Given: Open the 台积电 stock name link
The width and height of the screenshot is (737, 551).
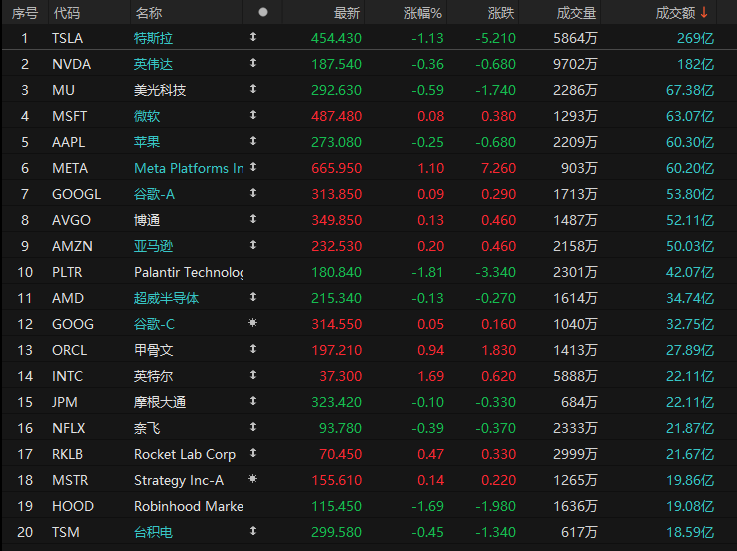Looking at the screenshot, I should click(x=153, y=532).
